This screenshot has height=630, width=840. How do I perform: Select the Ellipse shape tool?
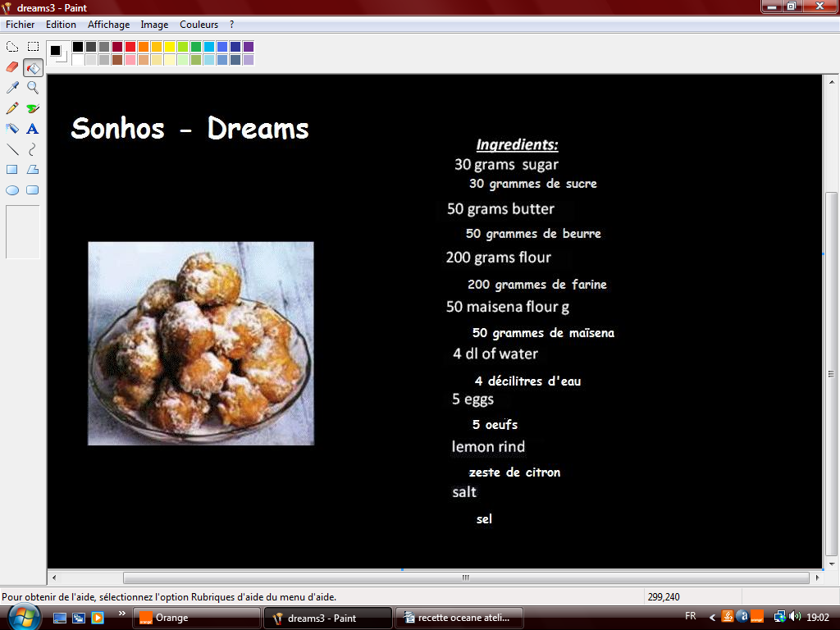click(x=12, y=190)
